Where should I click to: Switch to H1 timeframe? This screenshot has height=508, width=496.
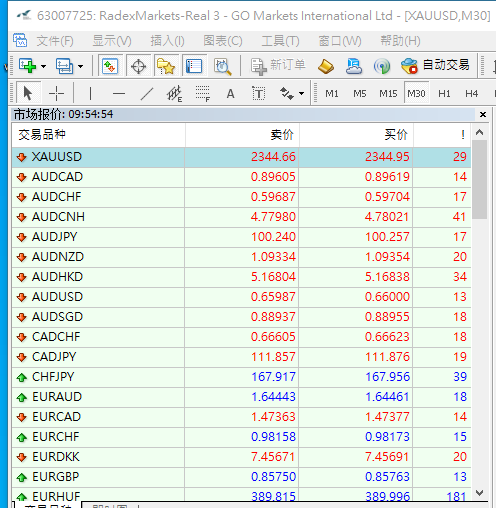pos(444,94)
